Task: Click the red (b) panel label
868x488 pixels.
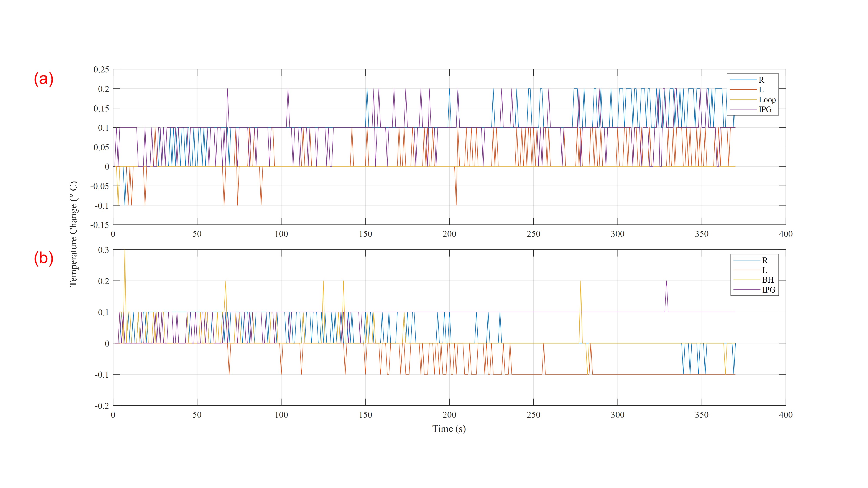Action: coord(43,259)
